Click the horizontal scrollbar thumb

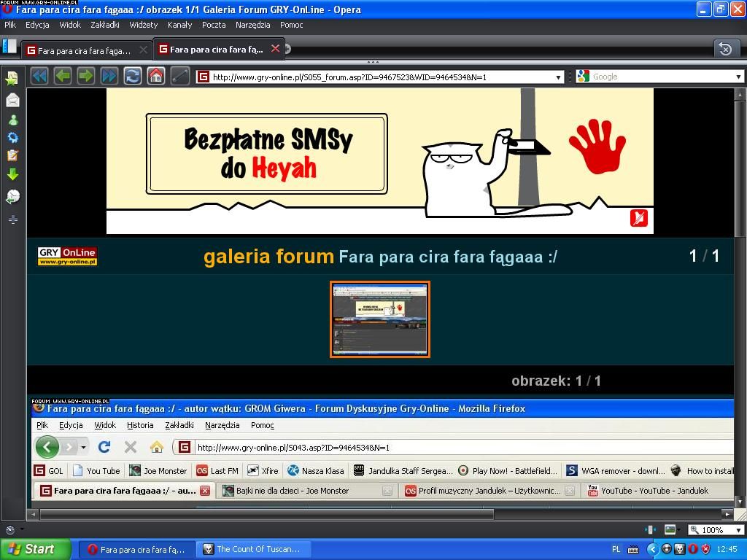(266, 514)
